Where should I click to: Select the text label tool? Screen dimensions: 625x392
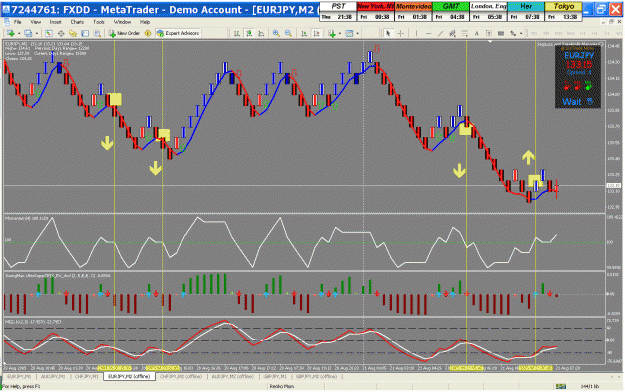[x=489, y=33]
